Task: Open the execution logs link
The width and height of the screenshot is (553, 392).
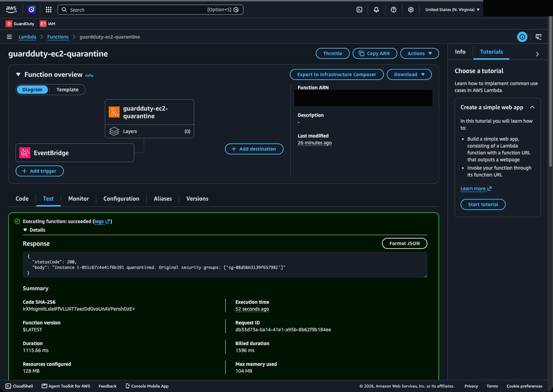Action: pyautogui.click(x=102, y=221)
